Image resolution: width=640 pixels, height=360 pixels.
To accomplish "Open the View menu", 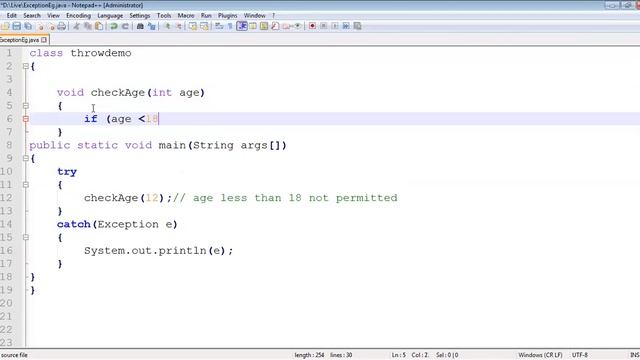I will (53, 16).
